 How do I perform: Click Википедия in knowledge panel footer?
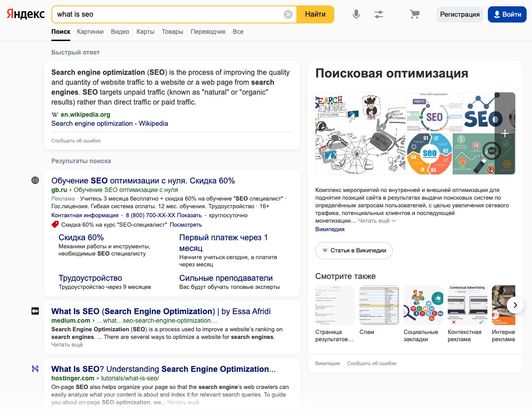(x=327, y=363)
